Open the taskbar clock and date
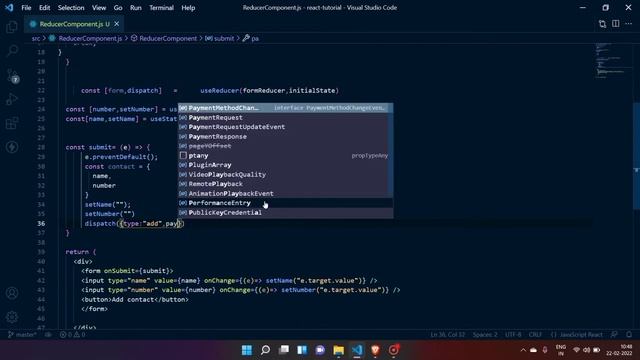 click(619, 350)
